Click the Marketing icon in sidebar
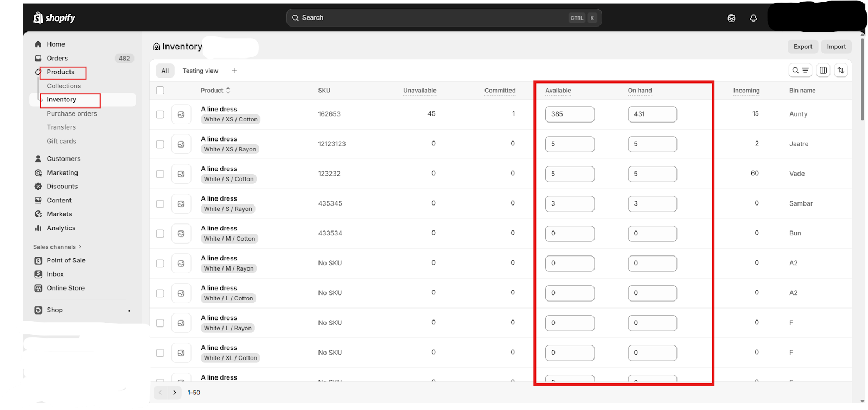Screen dimensions: 868x410 38,173
